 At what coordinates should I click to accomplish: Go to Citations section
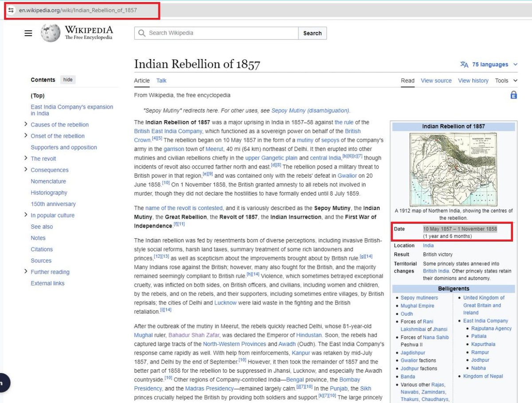pyautogui.click(x=42, y=249)
